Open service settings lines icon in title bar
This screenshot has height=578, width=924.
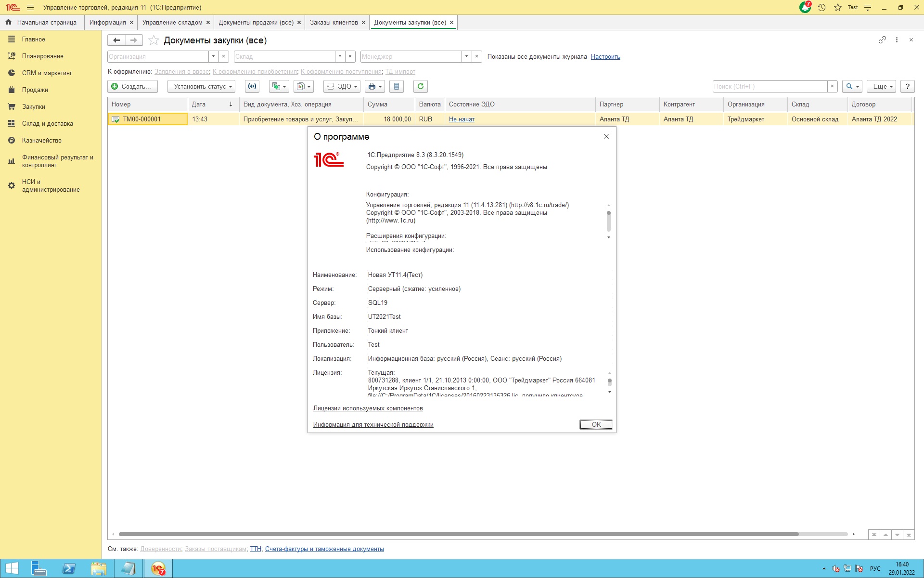click(868, 7)
